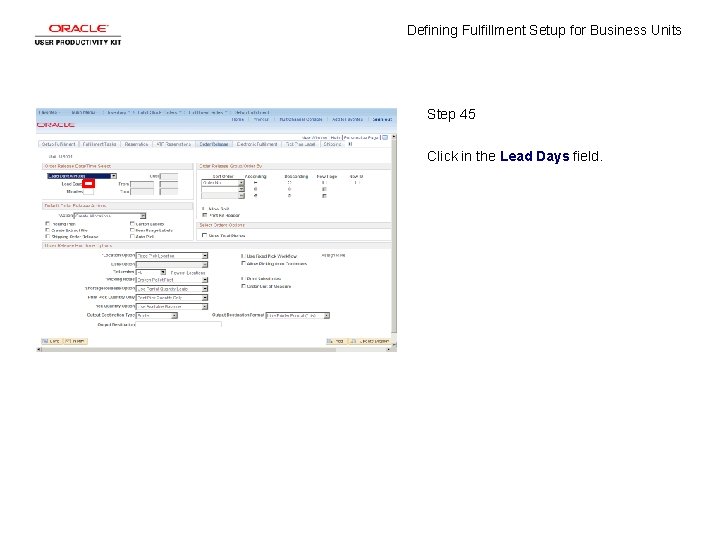Select Descending for the third sort row
Screen dimensions: 720x540
[289, 196]
